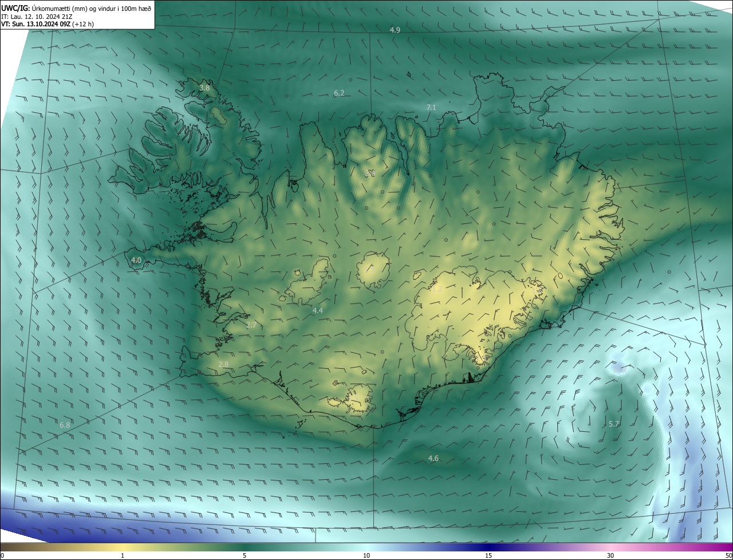
Task: Click the map value '3.8' over the Westfjords
Action: [x=204, y=88]
